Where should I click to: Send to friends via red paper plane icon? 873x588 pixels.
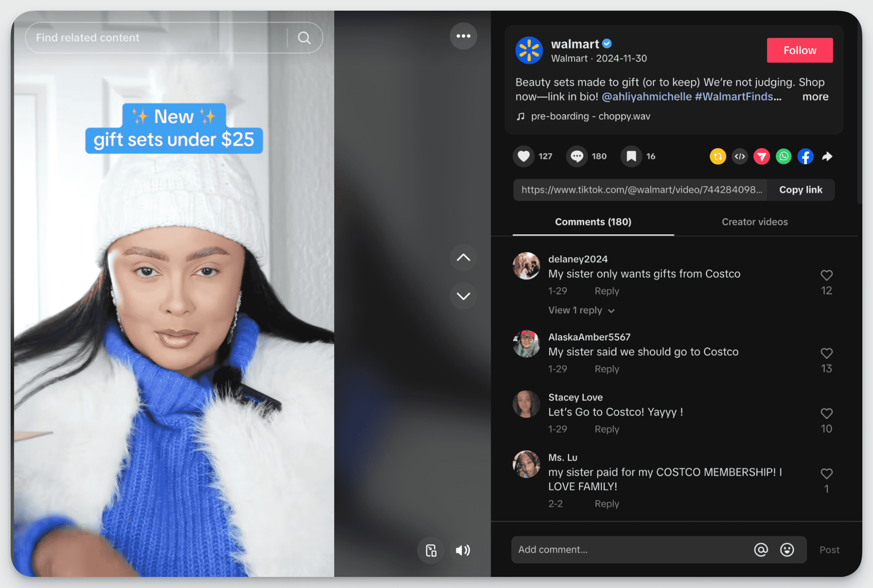point(761,156)
